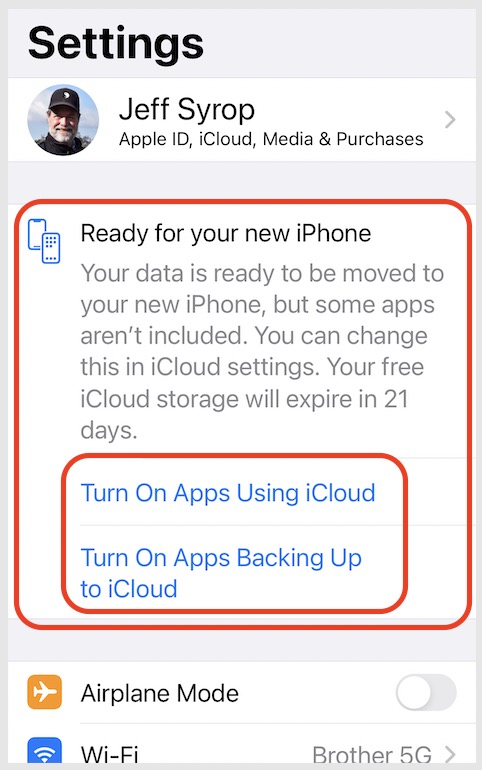The width and height of the screenshot is (482, 770).
Task: Select the Ready for your new iPhone heading
Action: (226, 233)
